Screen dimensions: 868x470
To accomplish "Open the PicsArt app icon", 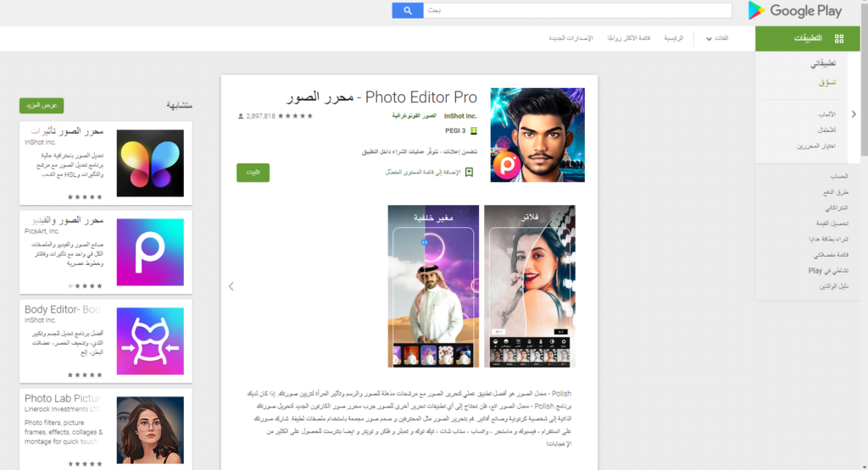I will [150, 252].
